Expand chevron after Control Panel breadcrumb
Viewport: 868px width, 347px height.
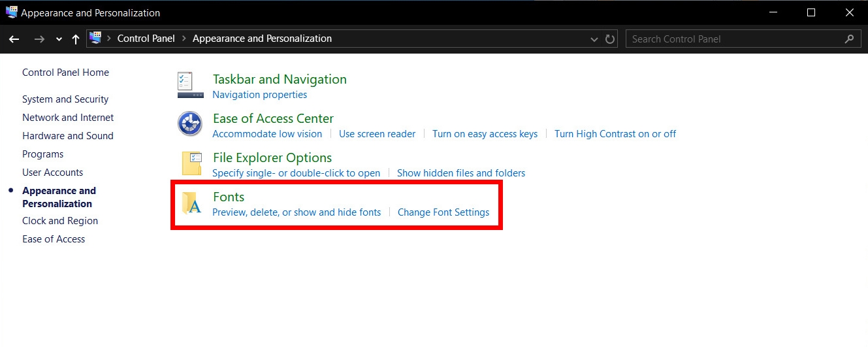click(x=184, y=39)
